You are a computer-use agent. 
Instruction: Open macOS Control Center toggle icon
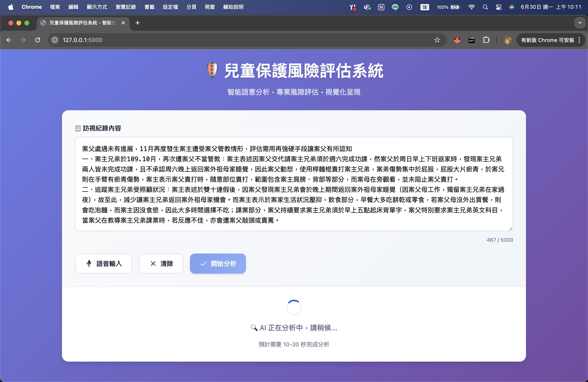click(x=499, y=7)
